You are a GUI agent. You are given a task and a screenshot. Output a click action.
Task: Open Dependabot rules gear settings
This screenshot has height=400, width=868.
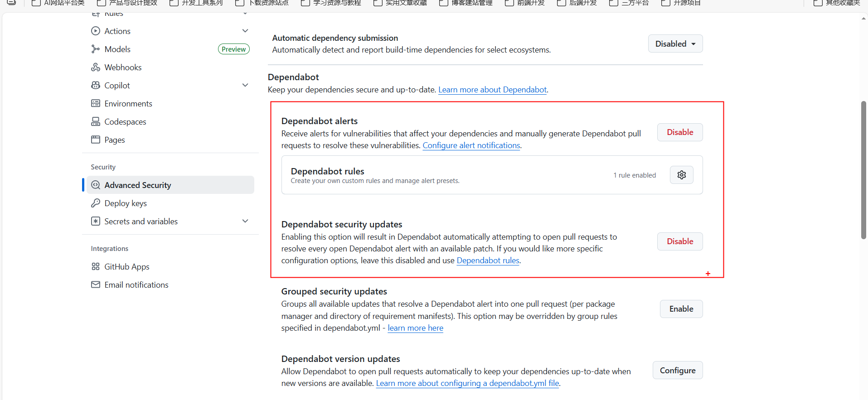(681, 175)
